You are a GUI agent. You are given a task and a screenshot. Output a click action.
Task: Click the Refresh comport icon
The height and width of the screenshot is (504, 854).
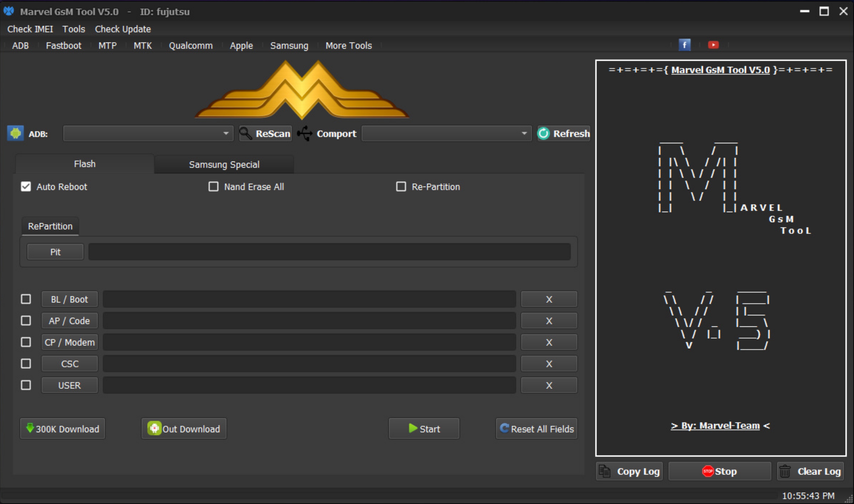coord(543,134)
